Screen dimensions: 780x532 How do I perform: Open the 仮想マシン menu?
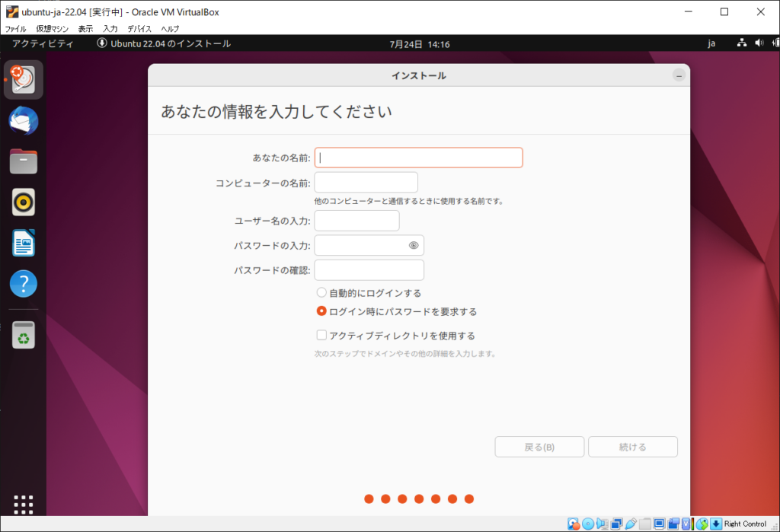point(53,29)
